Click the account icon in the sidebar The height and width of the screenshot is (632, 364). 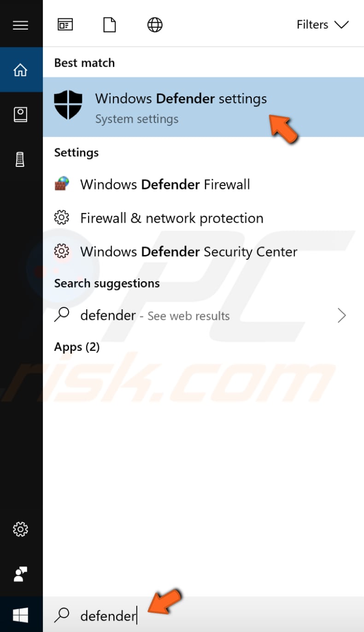coord(21,114)
